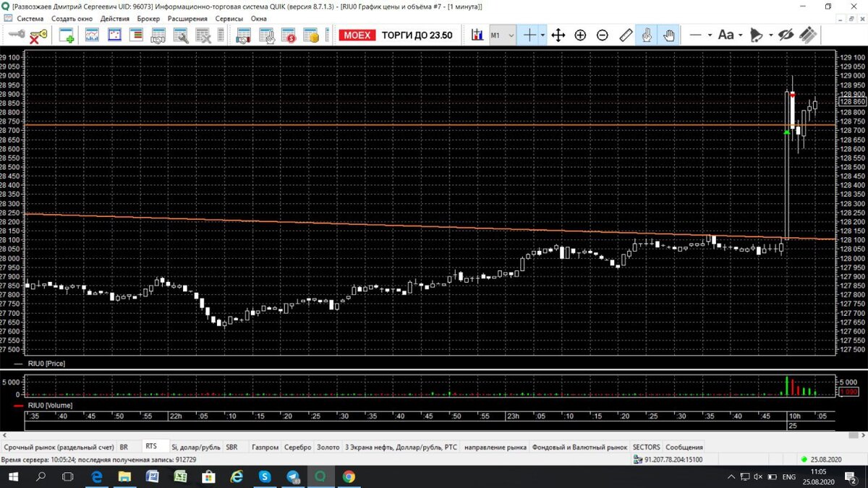Create a new window with green plus icon
This screenshot has height=488, width=868.
coord(67,35)
